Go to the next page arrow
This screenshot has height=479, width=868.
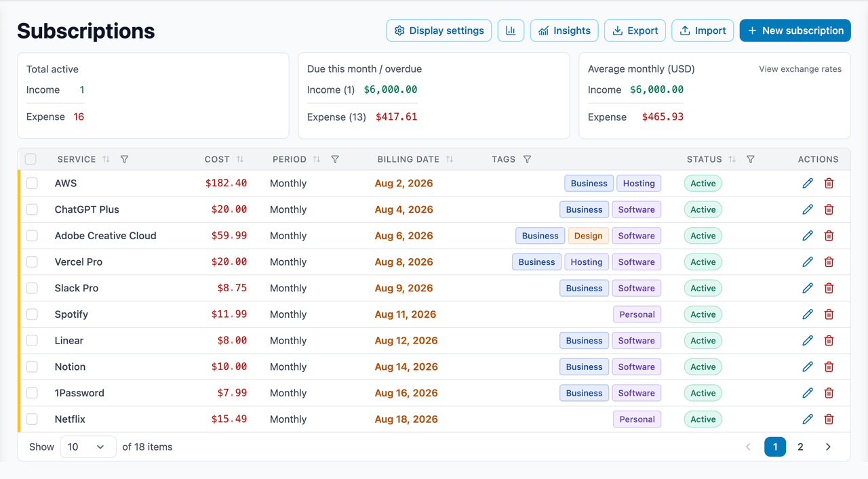tap(828, 446)
